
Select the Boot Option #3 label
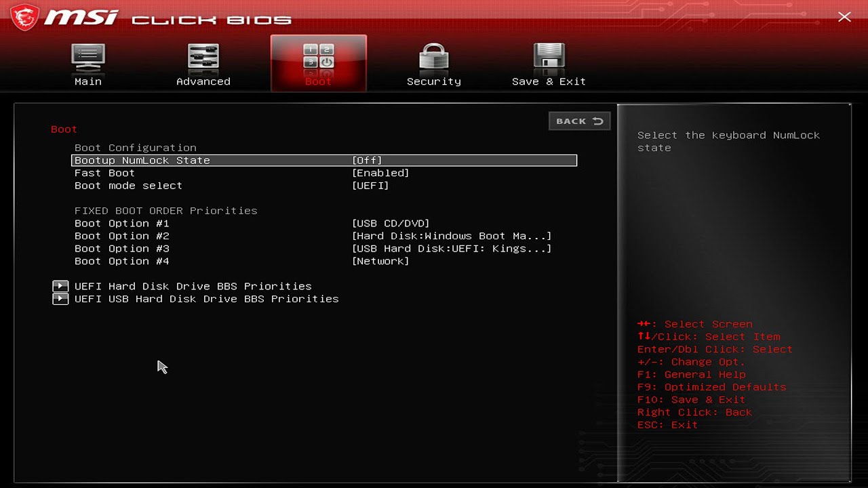point(122,249)
